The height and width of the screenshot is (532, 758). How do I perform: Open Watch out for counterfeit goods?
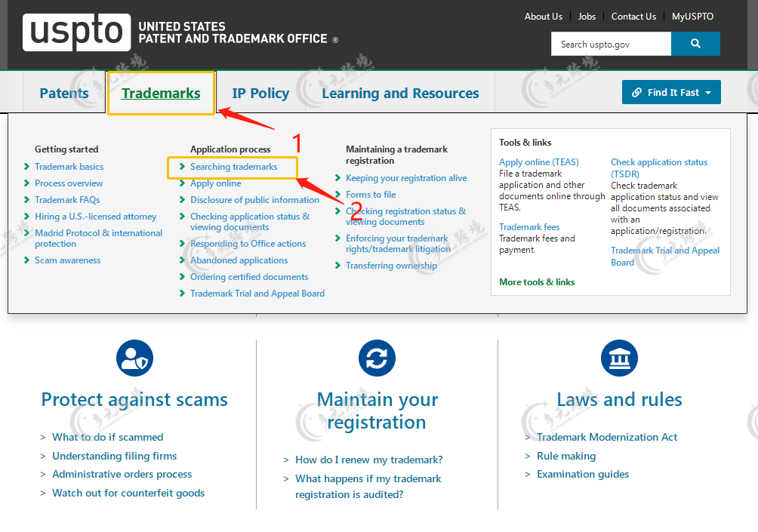128,493
